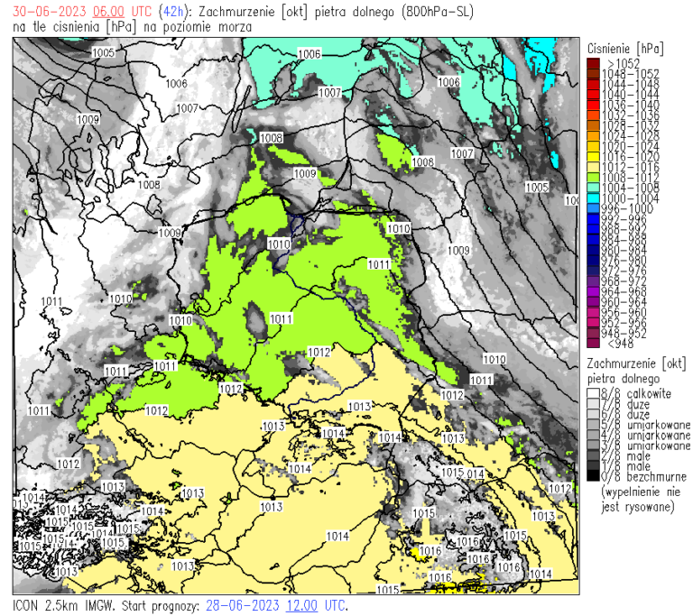Viewport: 693px width, 616px height.
Task: Choose the 1028-1032 pressure legend swatch
Action: pyautogui.click(x=593, y=125)
